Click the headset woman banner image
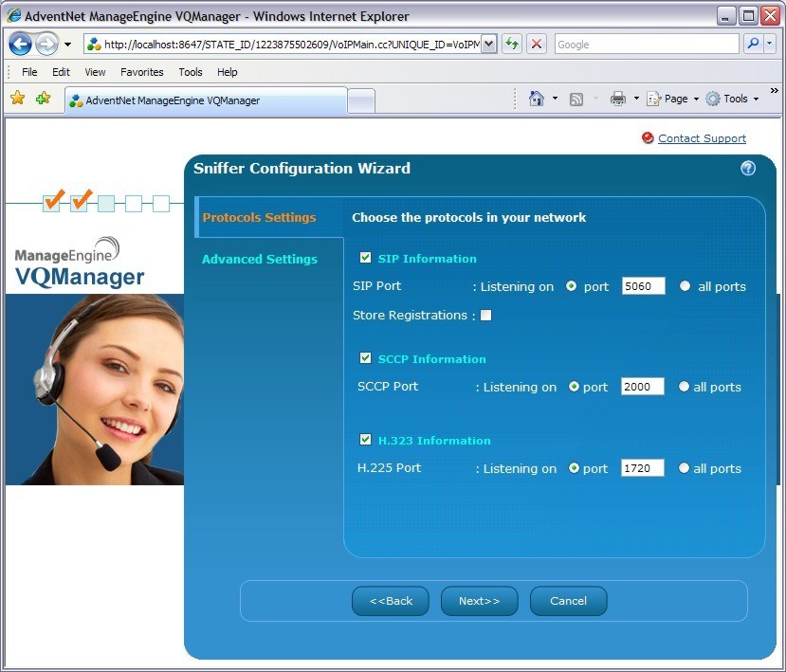This screenshot has height=672, width=786. point(95,390)
